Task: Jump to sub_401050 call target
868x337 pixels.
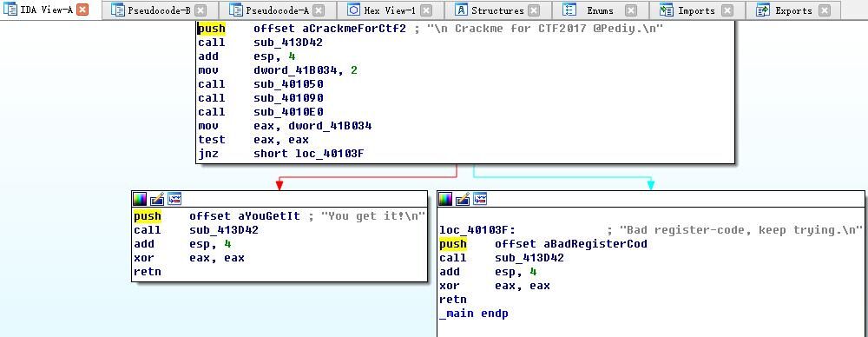Action: [x=288, y=83]
